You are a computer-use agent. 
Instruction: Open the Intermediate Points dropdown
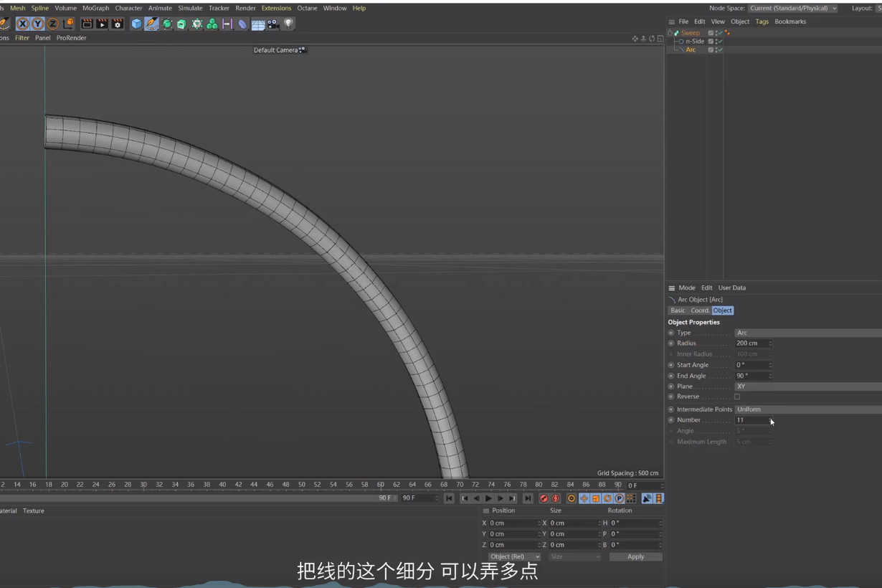pos(808,409)
